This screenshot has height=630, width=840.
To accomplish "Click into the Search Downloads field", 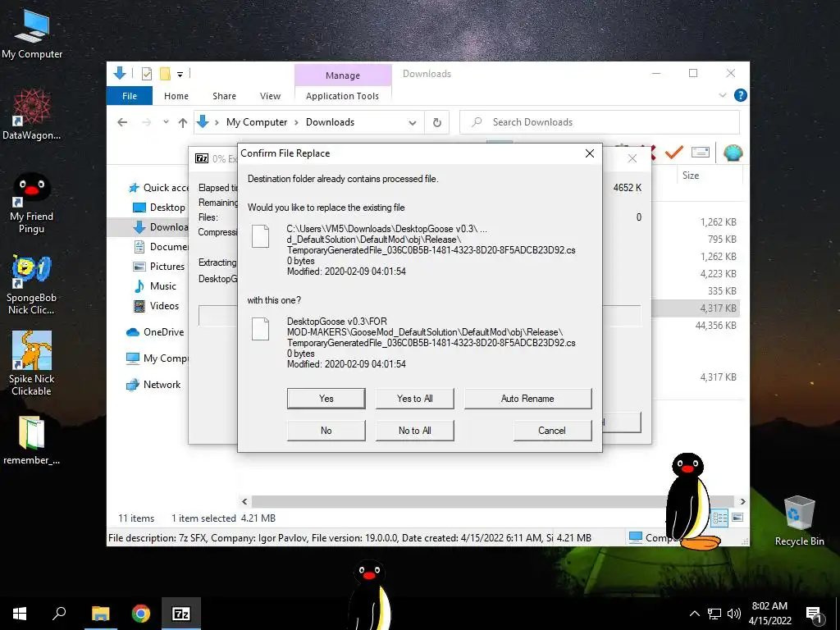I will click(x=600, y=122).
